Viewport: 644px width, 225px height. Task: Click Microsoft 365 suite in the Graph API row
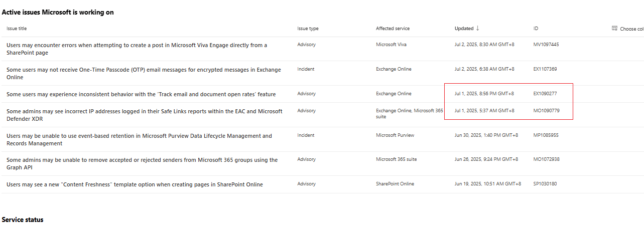[x=397, y=159]
